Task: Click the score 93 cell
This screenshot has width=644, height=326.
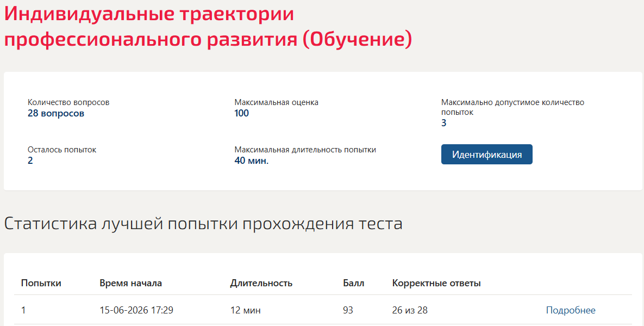Action: click(x=348, y=310)
